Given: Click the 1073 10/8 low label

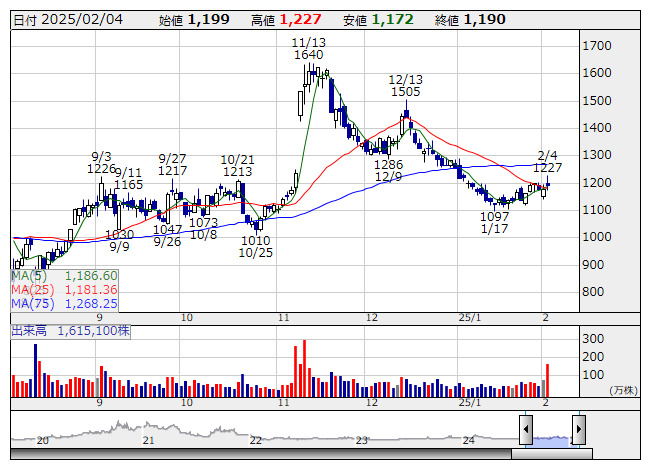Looking at the screenshot, I should [x=204, y=229].
